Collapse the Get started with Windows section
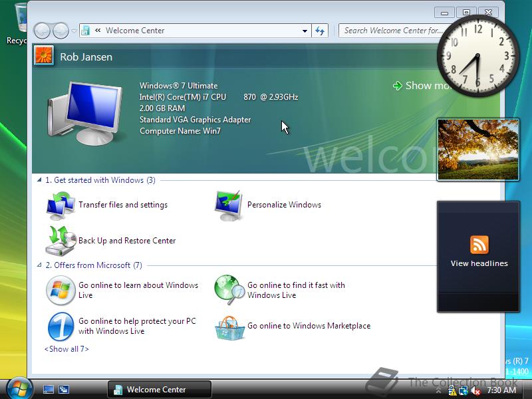 39,180
